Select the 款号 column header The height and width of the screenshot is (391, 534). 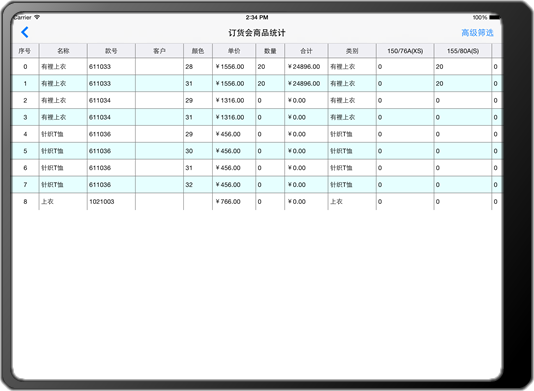[111, 51]
